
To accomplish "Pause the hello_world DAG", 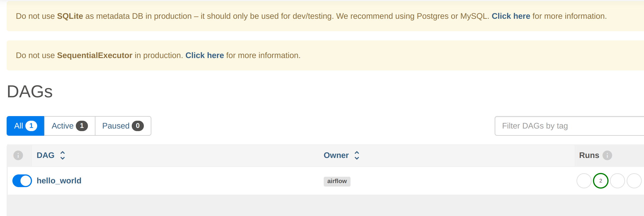I will [x=22, y=181].
